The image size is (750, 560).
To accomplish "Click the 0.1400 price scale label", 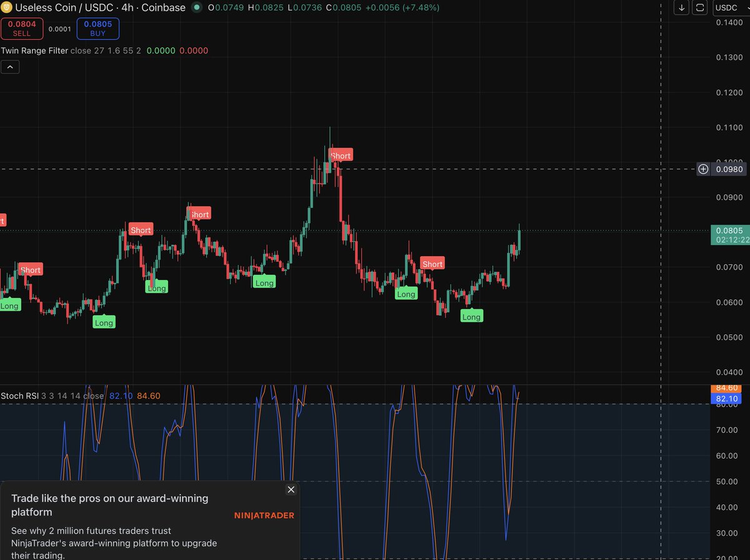I will point(729,22).
